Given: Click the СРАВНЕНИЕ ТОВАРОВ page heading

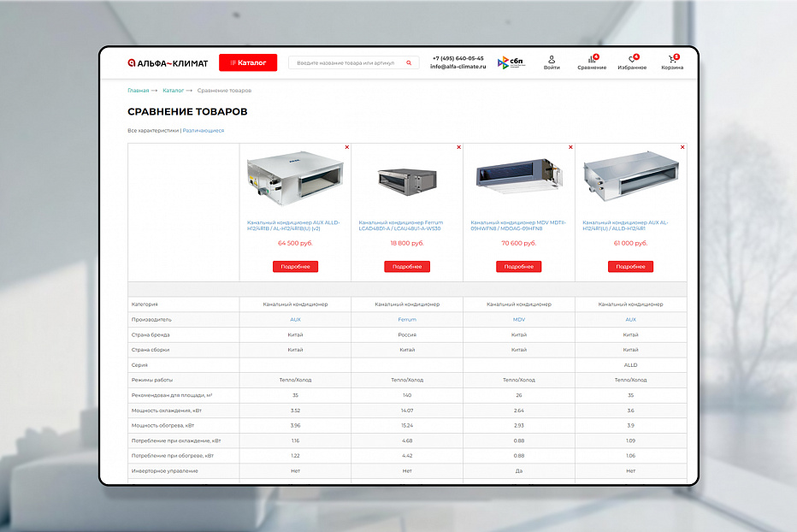Looking at the screenshot, I should click(187, 111).
